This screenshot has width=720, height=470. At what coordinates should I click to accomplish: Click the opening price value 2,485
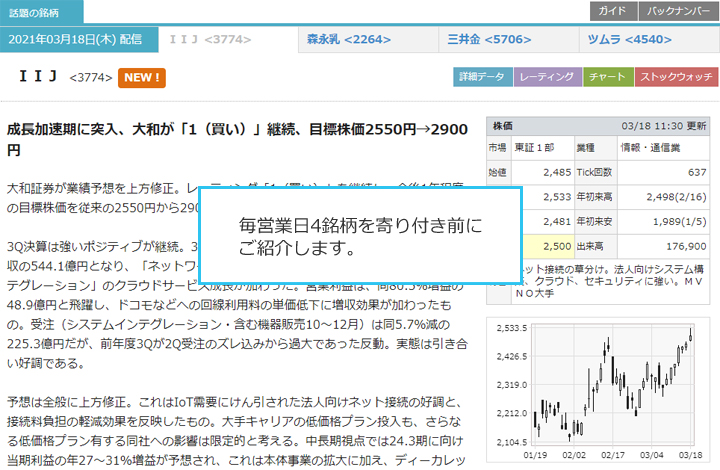557,173
